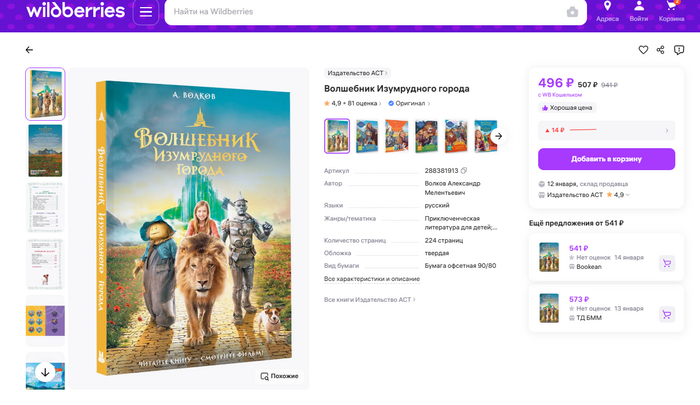Copy the article number 288381913
This screenshot has width=700, height=405.
tap(464, 171)
